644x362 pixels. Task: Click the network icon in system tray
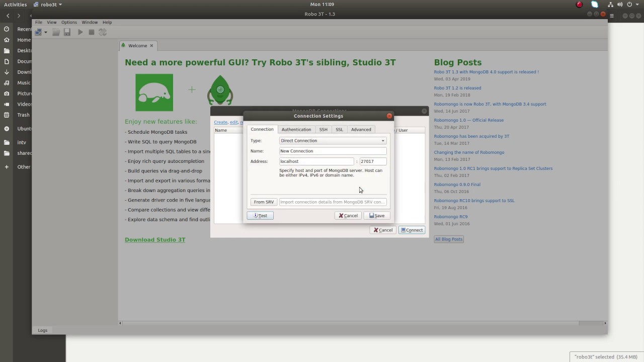(611, 5)
